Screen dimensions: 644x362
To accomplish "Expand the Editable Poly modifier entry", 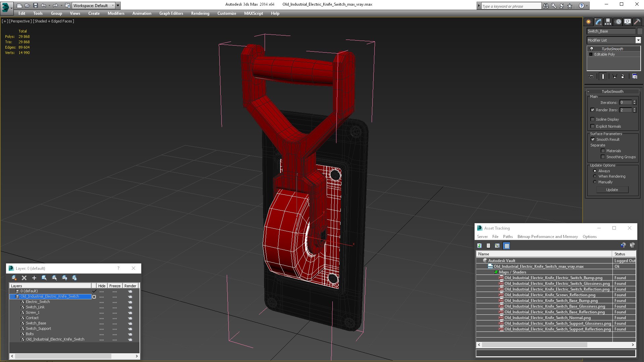I will pyautogui.click(x=591, y=54).
